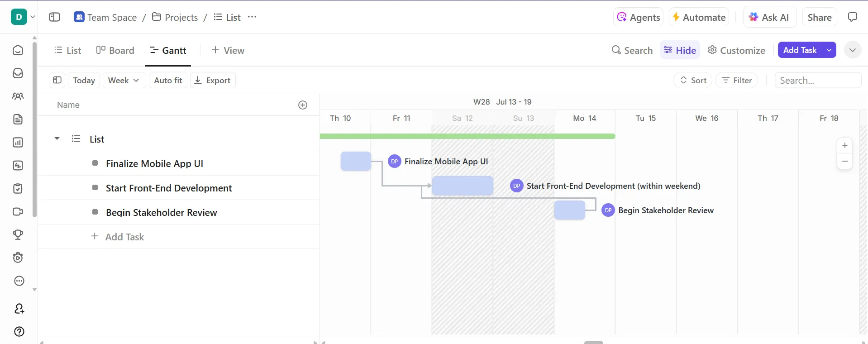This screenshot has height=344, width=868.
Task: Click the Auto fit button
Action: pos(168,80)
